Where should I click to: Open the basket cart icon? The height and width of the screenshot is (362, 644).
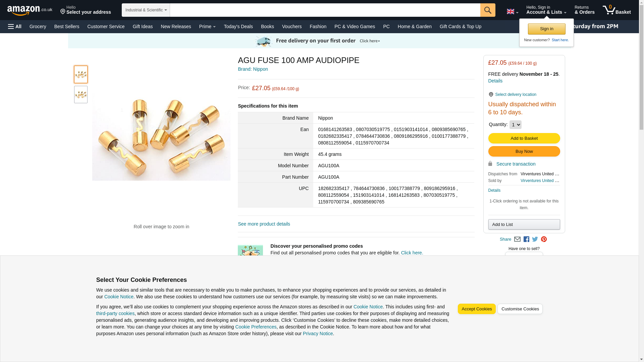click(616, 10)
